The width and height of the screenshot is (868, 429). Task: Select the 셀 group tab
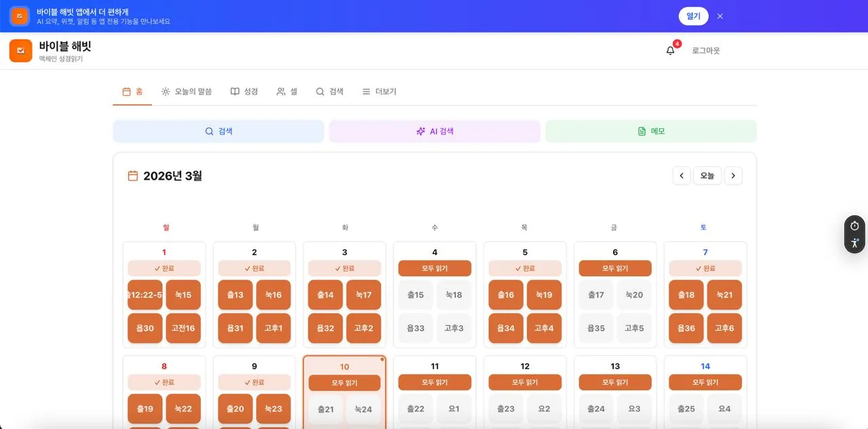tap(287, 92)
